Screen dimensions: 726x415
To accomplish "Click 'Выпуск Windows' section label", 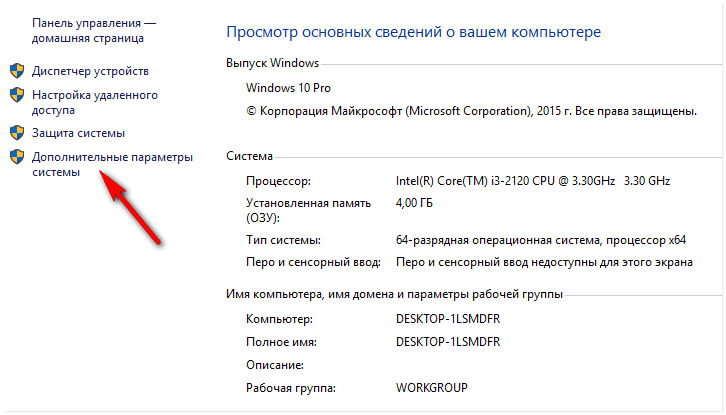I will [272, 63].
